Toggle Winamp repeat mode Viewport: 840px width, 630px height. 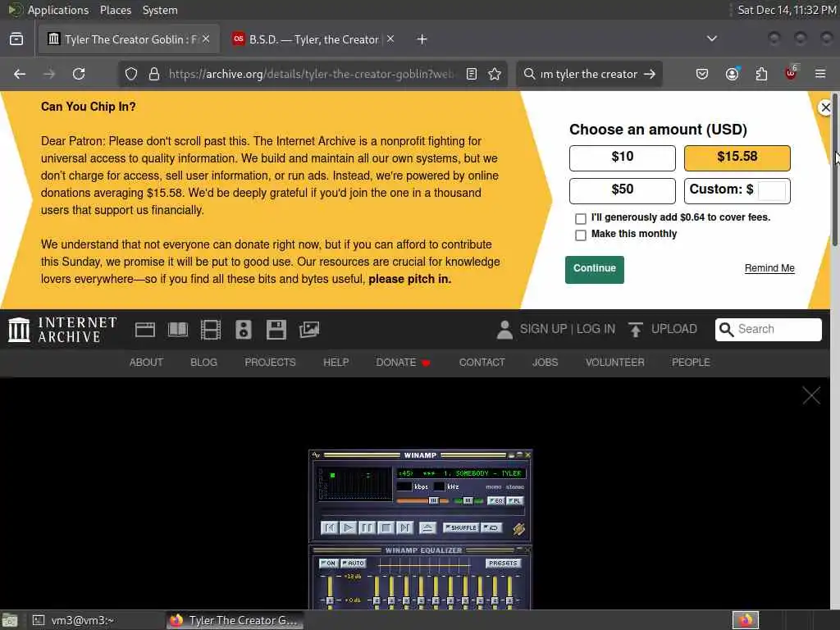click(491, 527)
